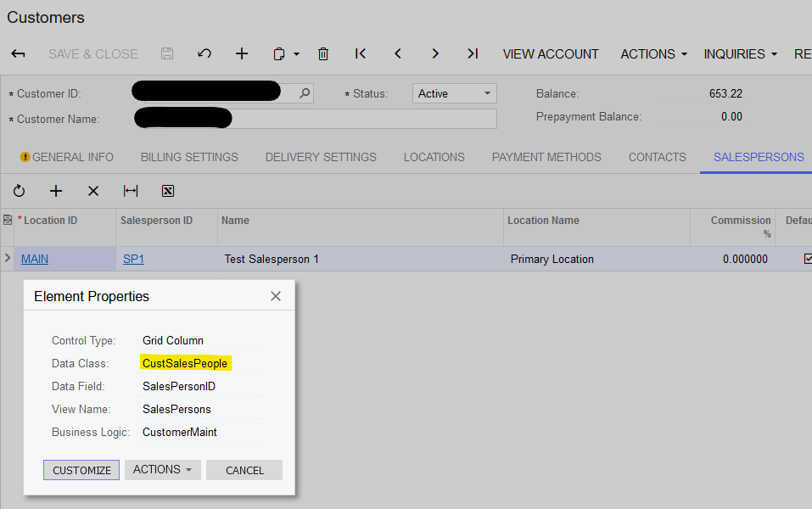Click the CustSalesPeople data class value

pyautogui.click(x=185, y=363)
